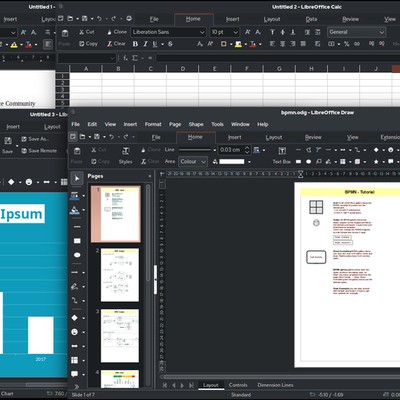Choose the Rectangle tool in Draw's left toolbar

click(x=77, y=241)
